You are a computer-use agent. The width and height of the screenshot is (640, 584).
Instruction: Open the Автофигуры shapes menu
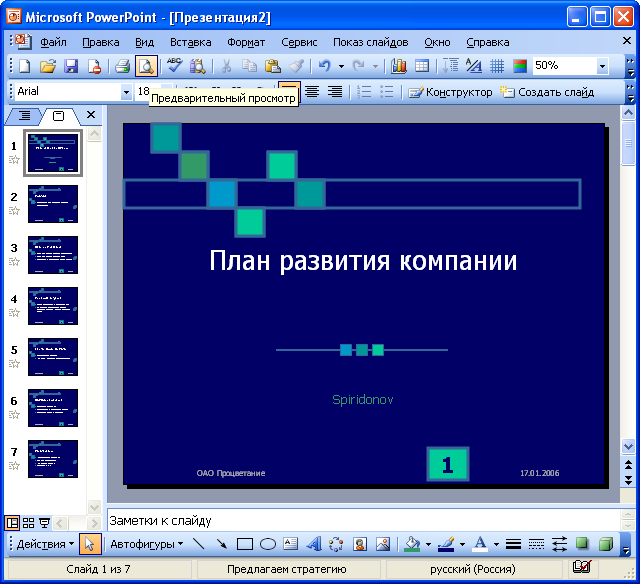click(x=147, y=544)
